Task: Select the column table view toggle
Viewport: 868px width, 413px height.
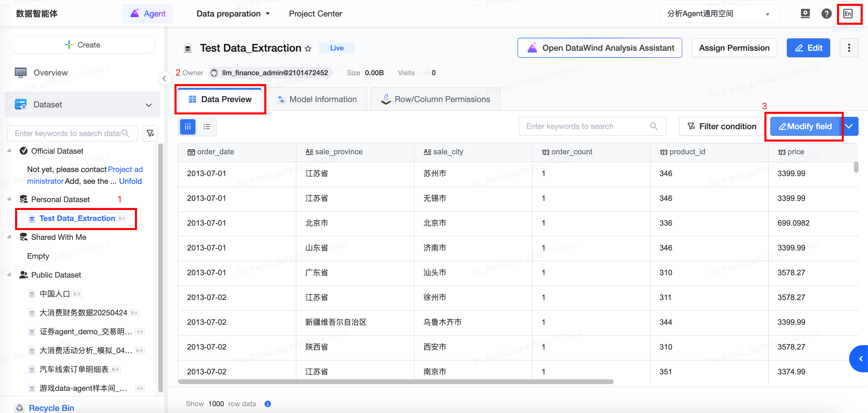Action: pos(188,127)
